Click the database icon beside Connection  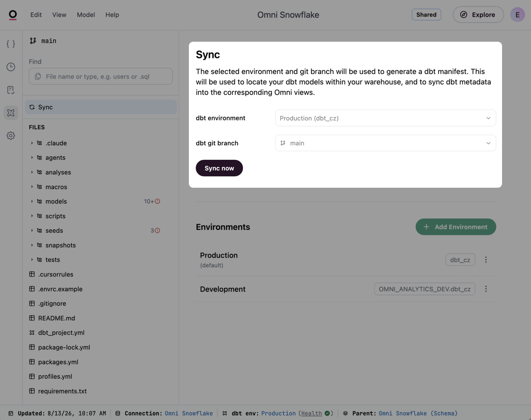118,413
